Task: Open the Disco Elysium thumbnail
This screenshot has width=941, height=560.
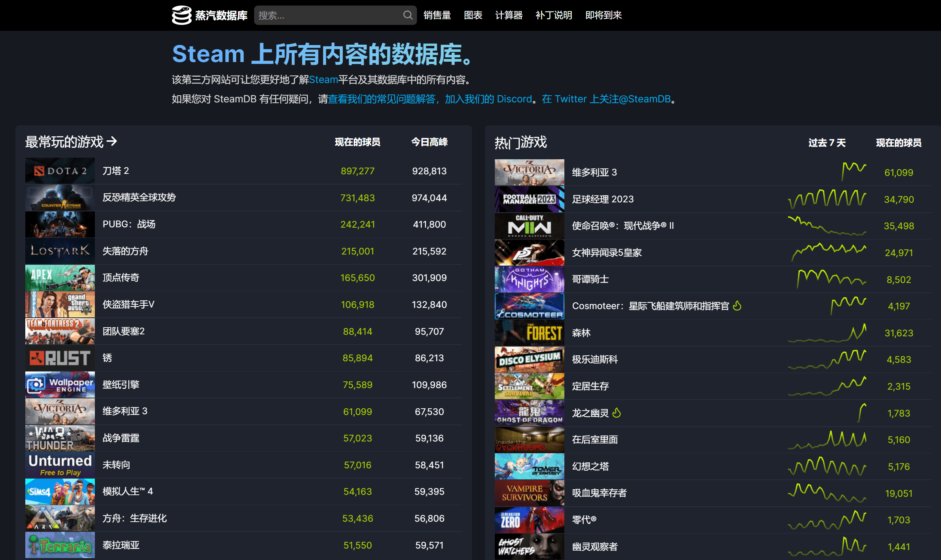Action: [x=530, y=360]
